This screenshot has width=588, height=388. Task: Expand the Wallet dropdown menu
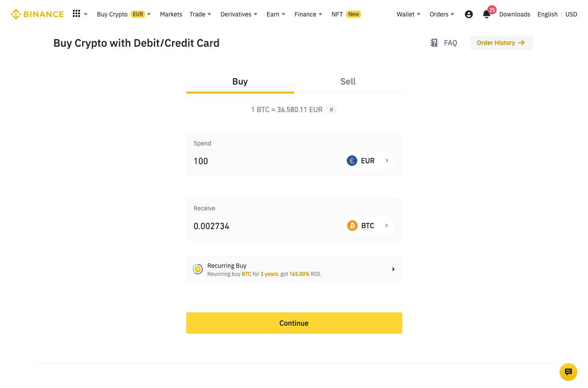(408, 14)
